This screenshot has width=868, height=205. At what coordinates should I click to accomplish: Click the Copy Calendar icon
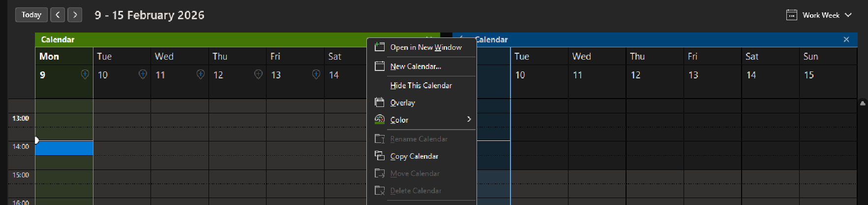click(380, 156)
